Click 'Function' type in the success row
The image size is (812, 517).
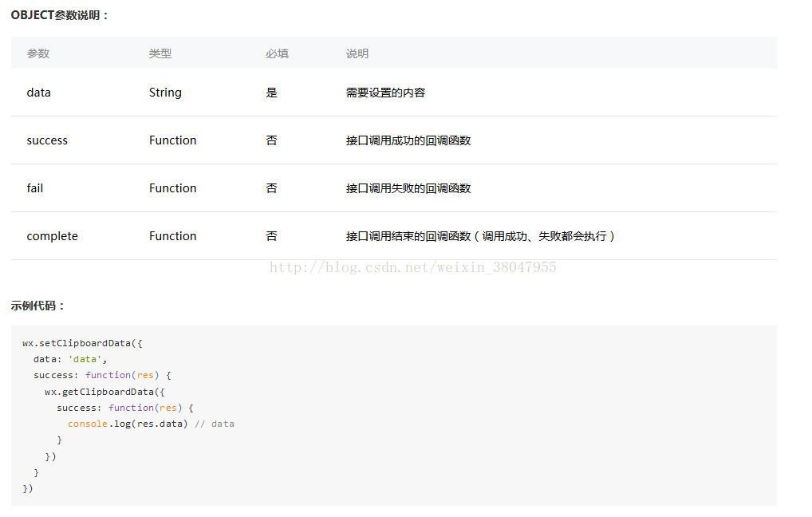pyautogui.click(x=173, y=140)
